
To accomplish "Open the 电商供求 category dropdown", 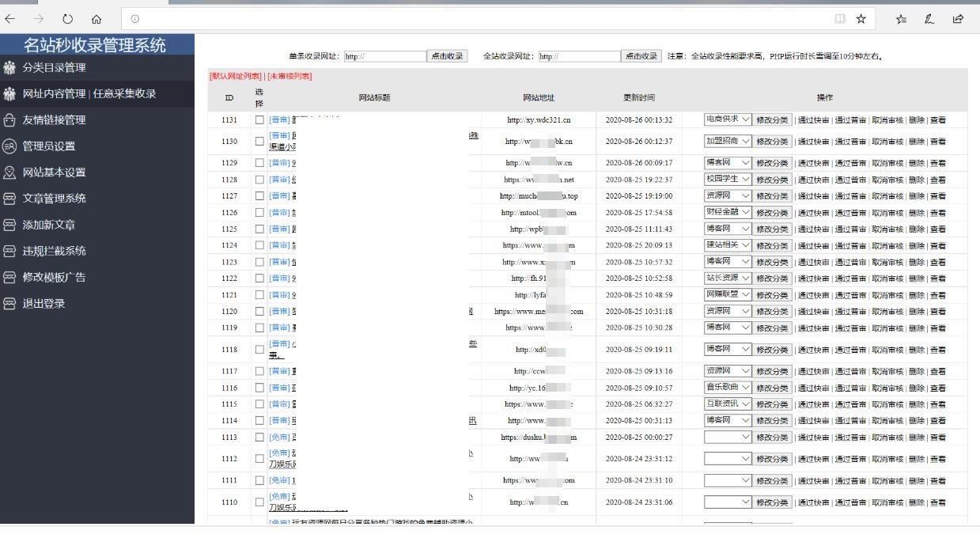I will point(727,119).
